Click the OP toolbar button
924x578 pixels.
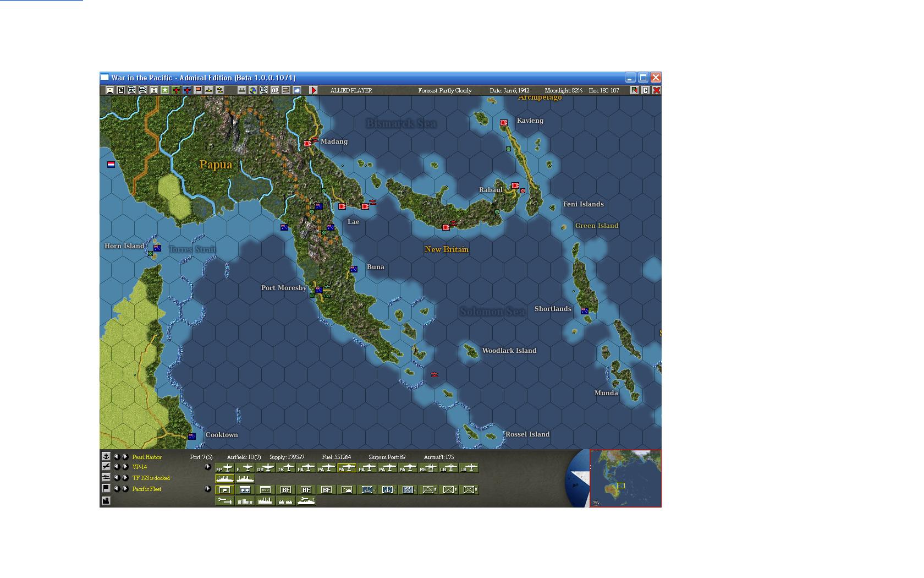pos(275,90)
